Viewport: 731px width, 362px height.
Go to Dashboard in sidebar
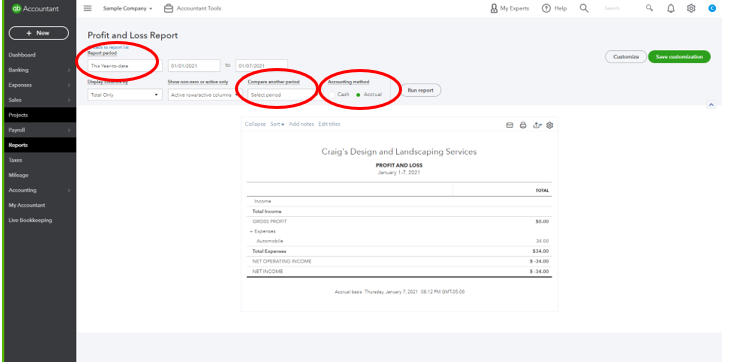pyautogui.click(x=22, y=55)
